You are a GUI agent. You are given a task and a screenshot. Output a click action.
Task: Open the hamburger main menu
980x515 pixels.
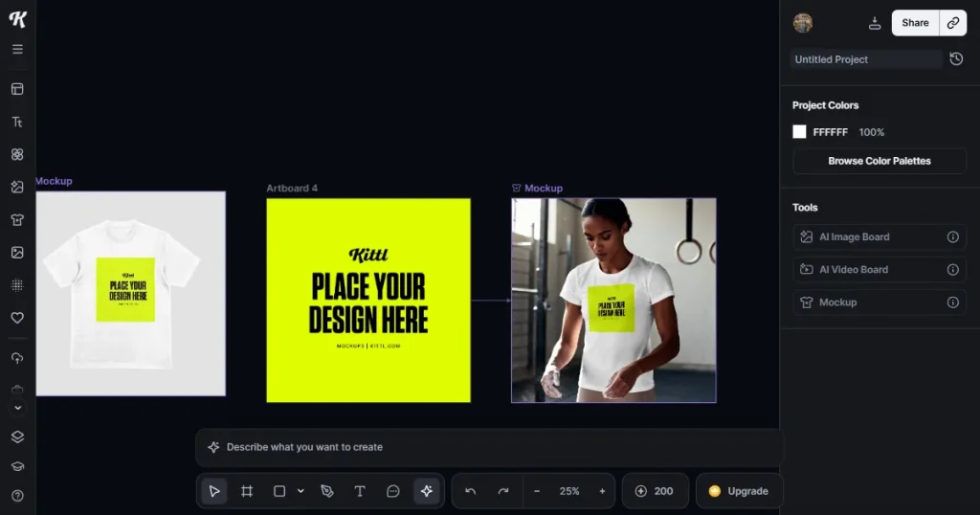coord(17,50)
